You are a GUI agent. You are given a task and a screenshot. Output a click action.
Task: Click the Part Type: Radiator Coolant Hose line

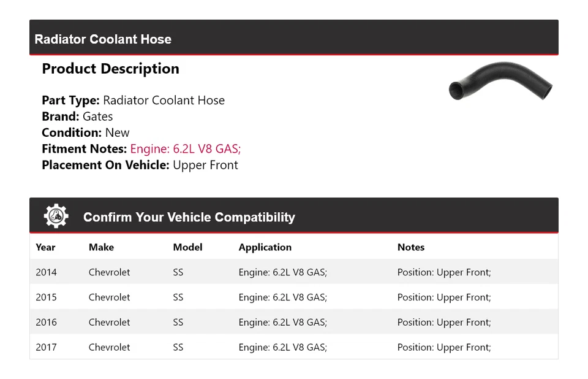click(x=133, y=101)
